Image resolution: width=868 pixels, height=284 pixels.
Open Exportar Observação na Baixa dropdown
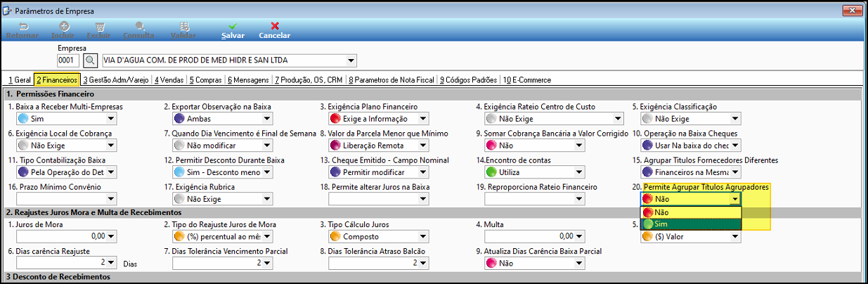click(266, 120)
